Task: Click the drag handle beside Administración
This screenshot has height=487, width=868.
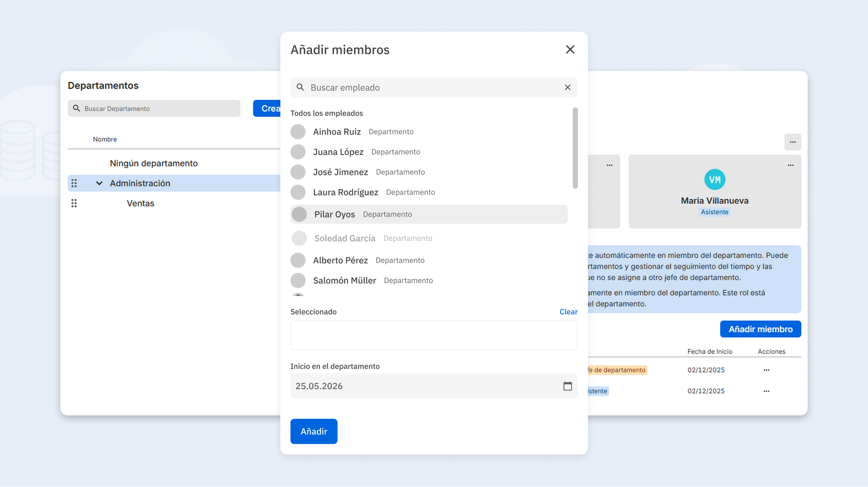Action: coord(74,183)
